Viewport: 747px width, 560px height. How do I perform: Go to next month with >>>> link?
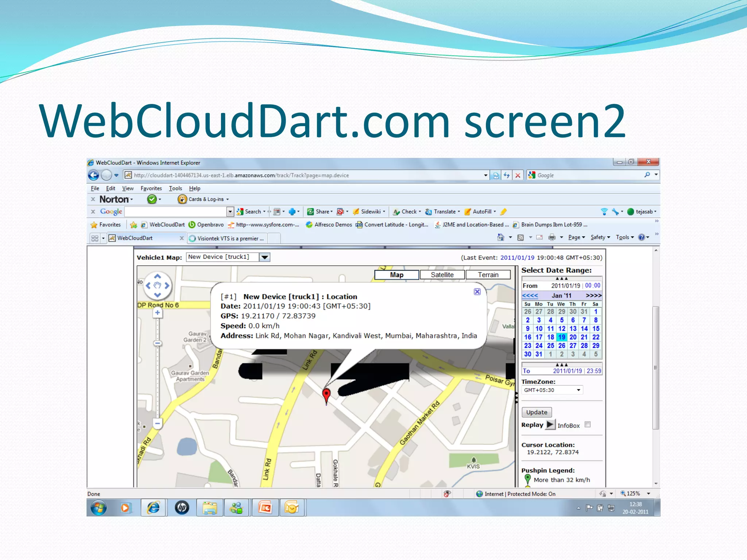coord(593,295)
